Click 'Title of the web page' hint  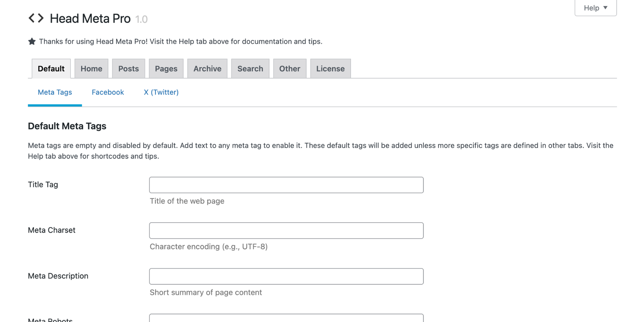[187, 201]
